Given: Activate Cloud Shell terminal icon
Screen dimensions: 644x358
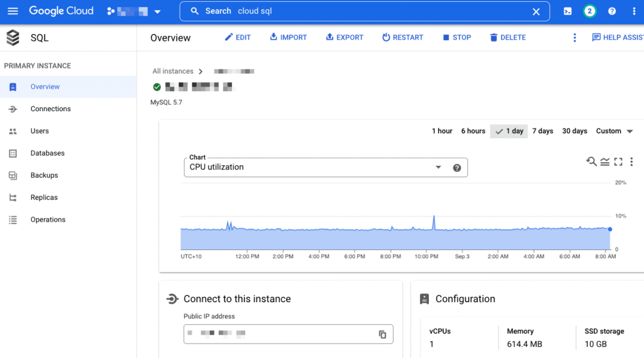Looking at the screenshot, I should 568,11.
